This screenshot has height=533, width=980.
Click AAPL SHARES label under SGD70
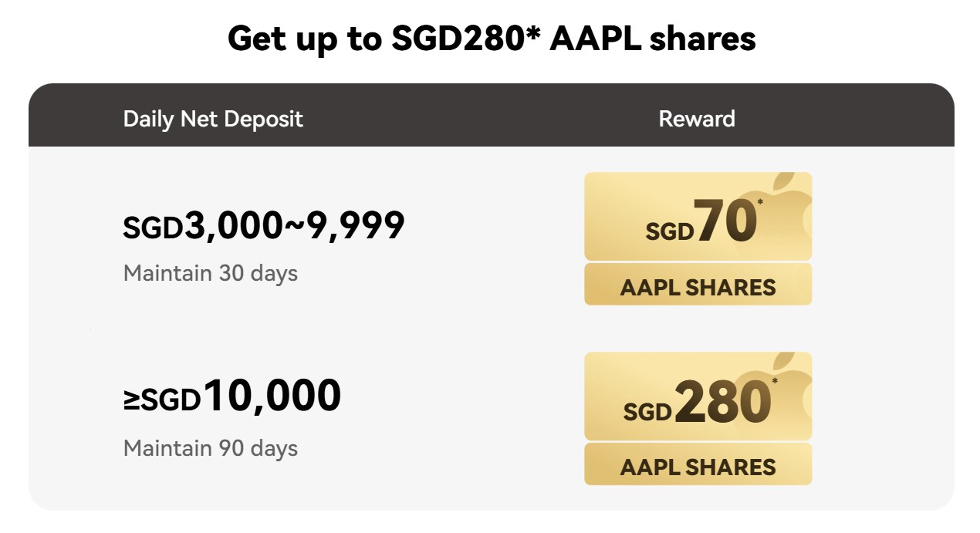(x=698, y=287)
